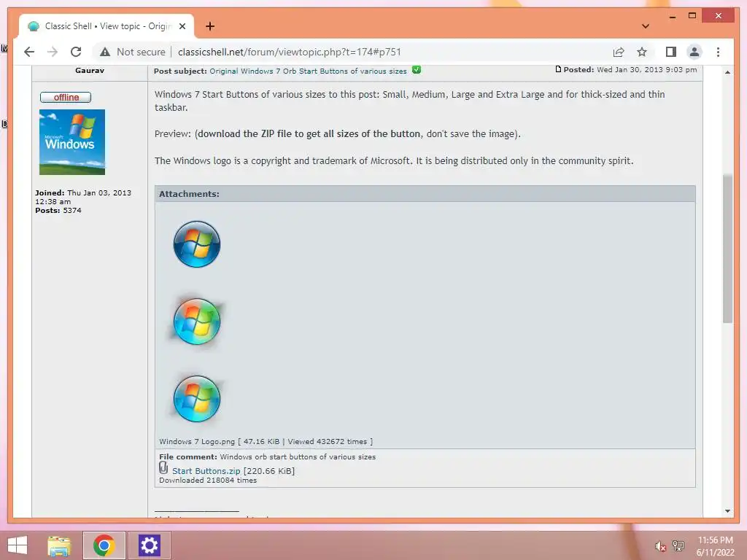
Task: Open the Windows Start menu
Action: coord(18,545)
